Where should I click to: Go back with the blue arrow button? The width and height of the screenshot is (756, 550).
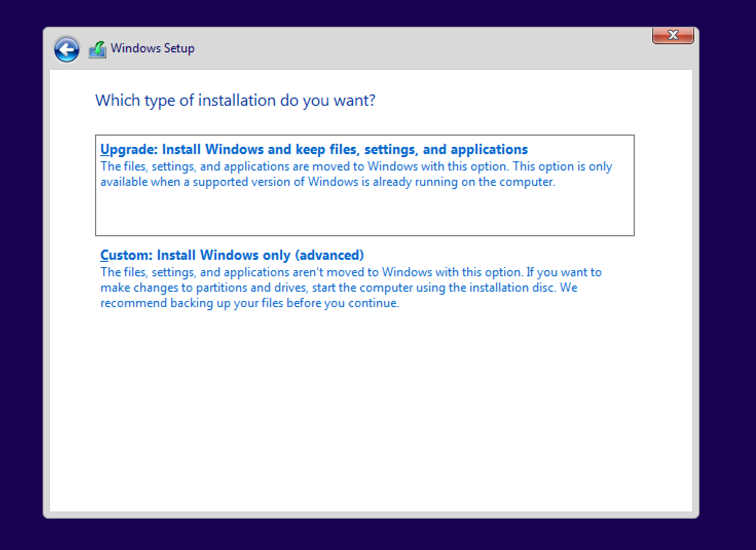point(67,50)
